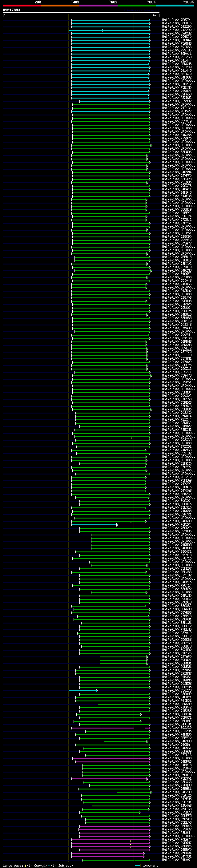Image resolution: width=197 pixels, height=868 pixels.
Task: Open hit UniRef100_Q4DPR3
Action: (177, 761)
